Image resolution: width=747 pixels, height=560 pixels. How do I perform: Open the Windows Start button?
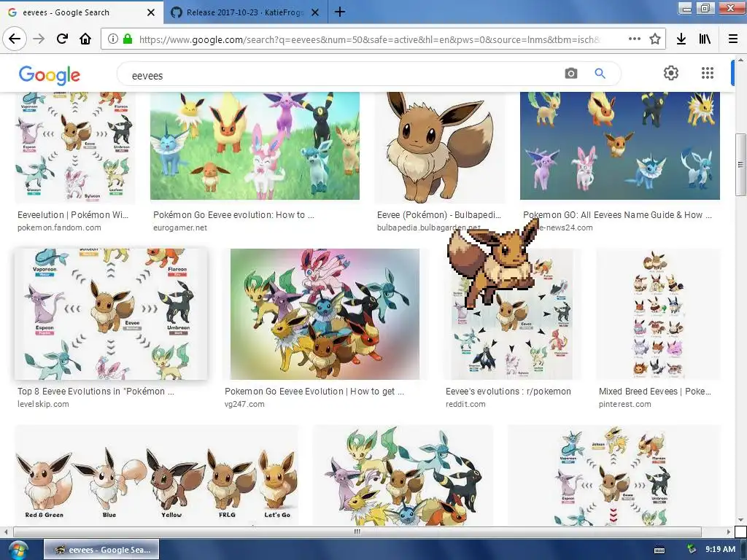pos(18,550)
